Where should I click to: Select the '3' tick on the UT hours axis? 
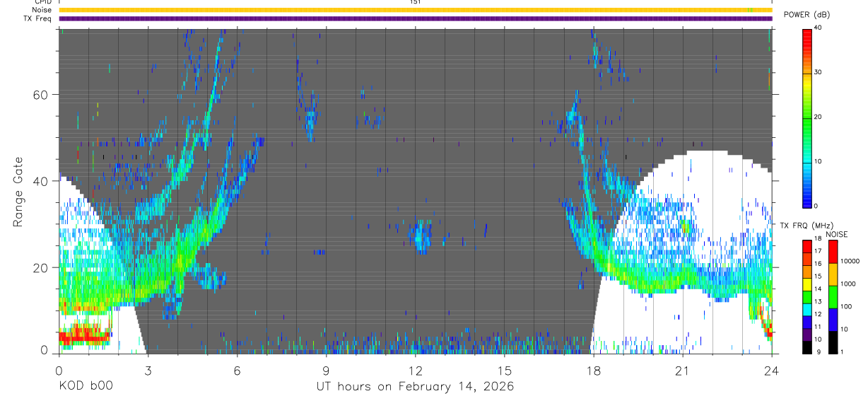coord(148,370)
